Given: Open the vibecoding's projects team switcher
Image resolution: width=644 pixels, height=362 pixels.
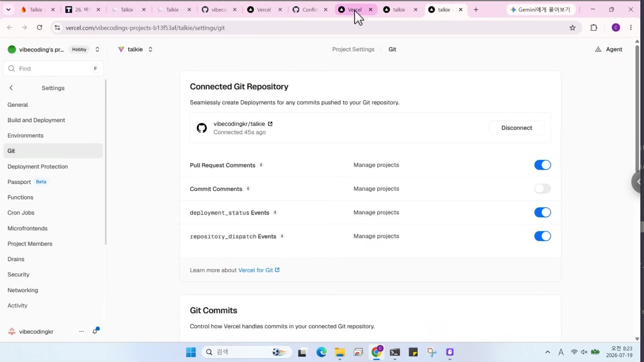Looking at the screenshot, I should [97, 49].
